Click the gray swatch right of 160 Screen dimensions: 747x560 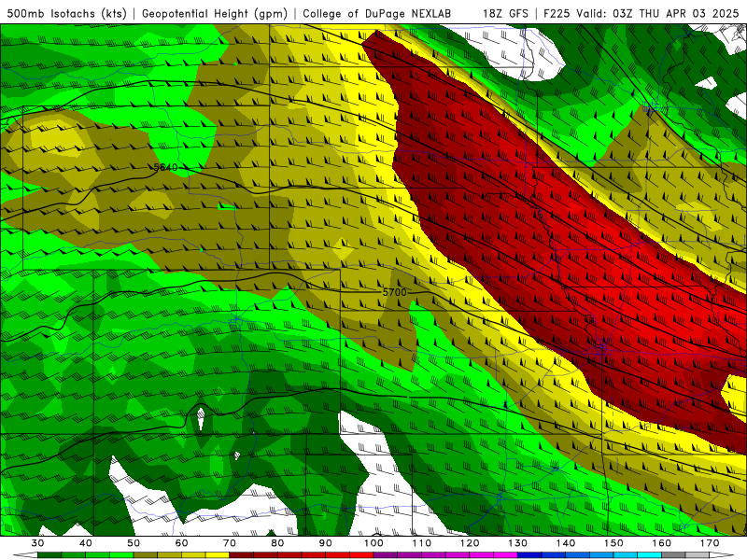(x=673, y=555)
